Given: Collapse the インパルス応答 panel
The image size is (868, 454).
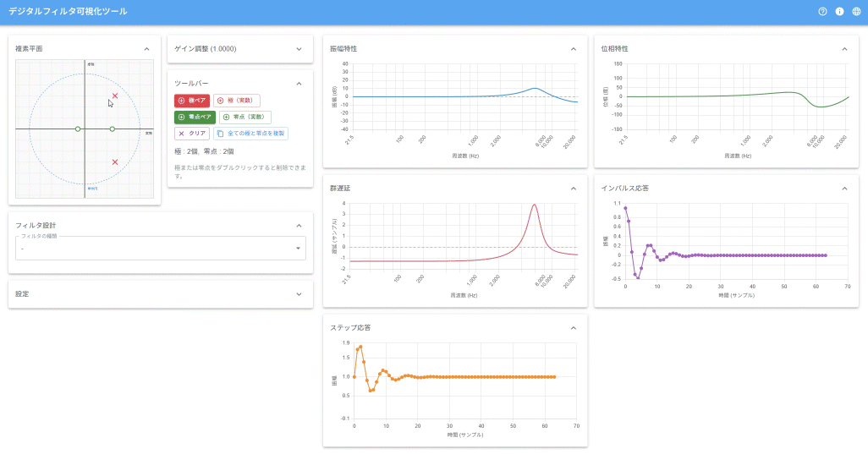Looking at the screenshot, I should (843, 188).
